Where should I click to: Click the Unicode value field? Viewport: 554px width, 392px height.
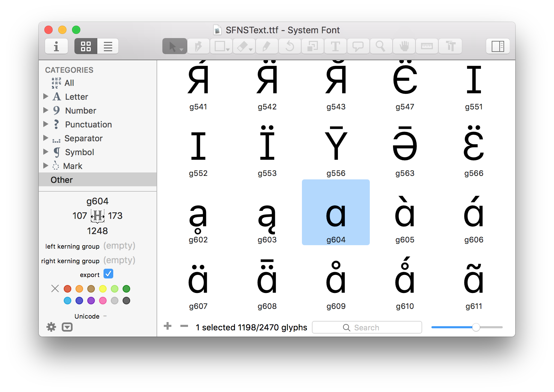(x=105, y=316)
